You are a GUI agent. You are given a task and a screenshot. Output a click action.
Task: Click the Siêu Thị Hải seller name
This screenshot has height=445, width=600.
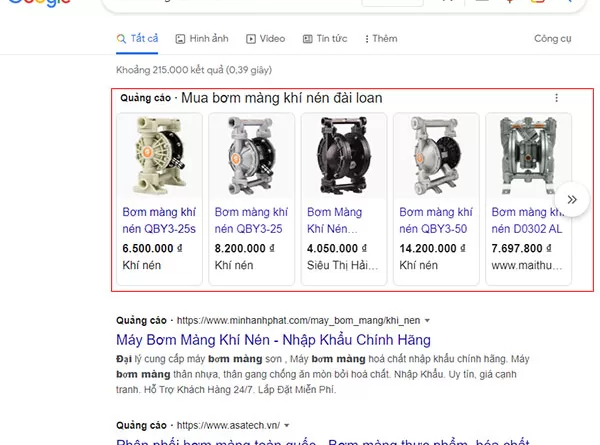pyautogui.click(x=342, y=265)
